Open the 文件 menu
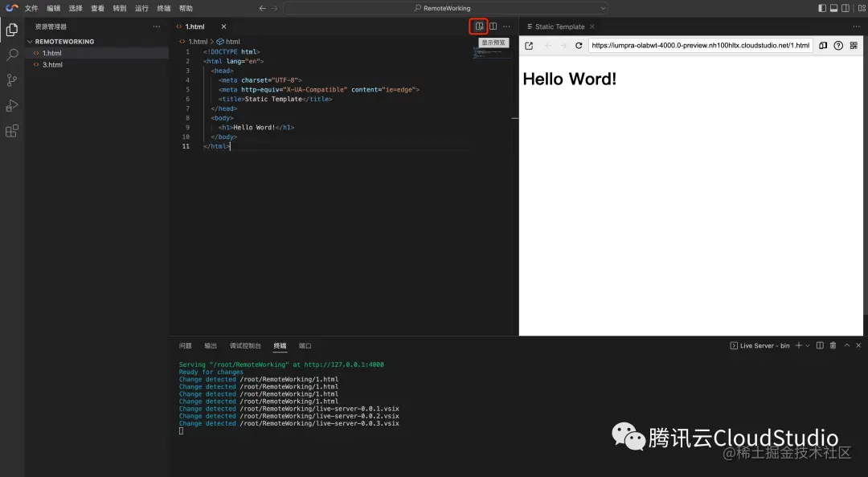The image size is (868, 477). 31,8
